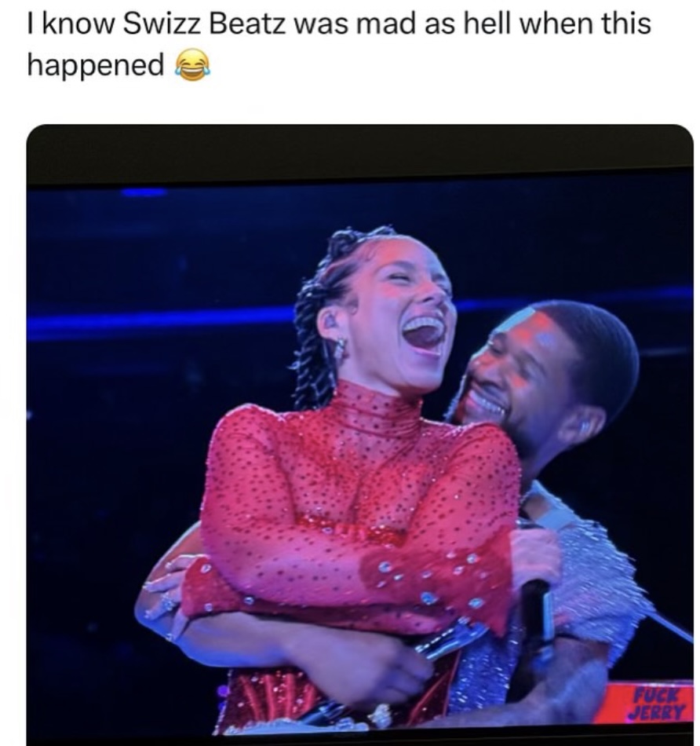This screenshot has width=700, height=746.
Task: Click the word "happened" in the tweet
Action: point(96,66)
